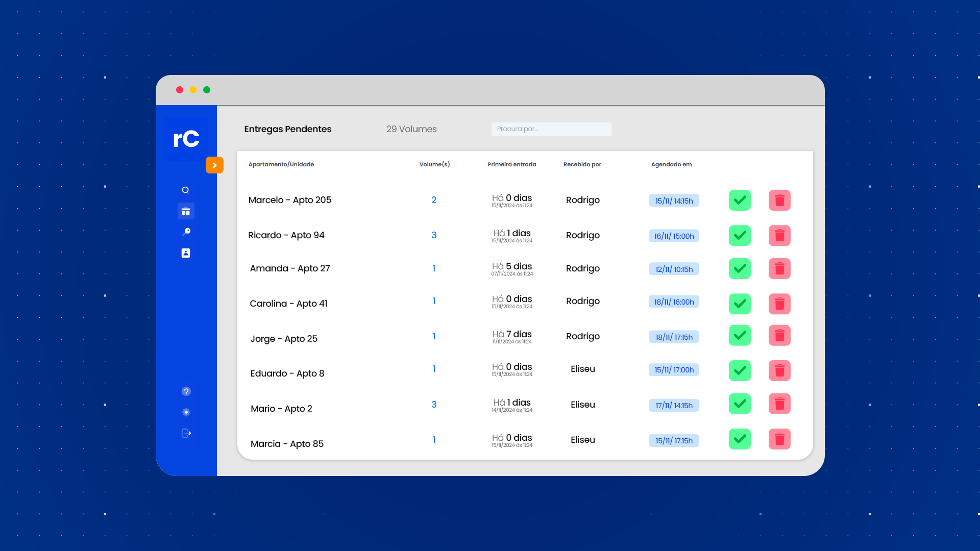Click the Agendado em column header
Viewport: 980px width, 551px height.
[x=671, y=164]
